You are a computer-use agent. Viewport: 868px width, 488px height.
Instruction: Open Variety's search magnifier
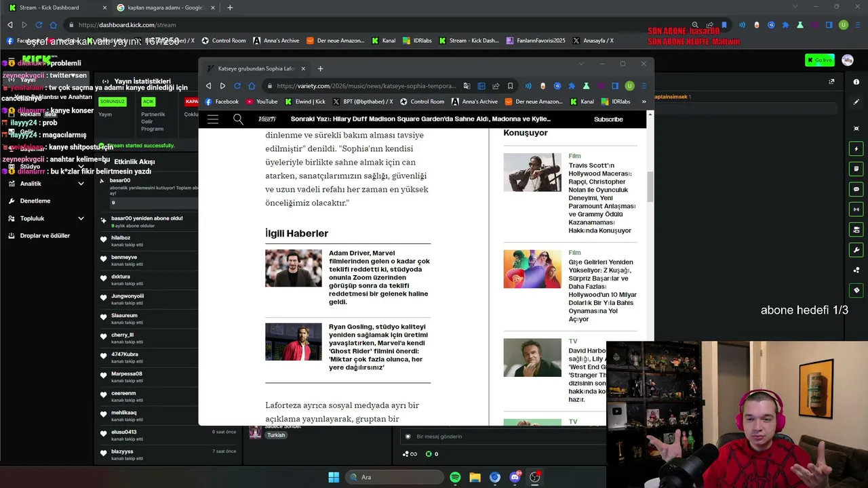point(238,119)
